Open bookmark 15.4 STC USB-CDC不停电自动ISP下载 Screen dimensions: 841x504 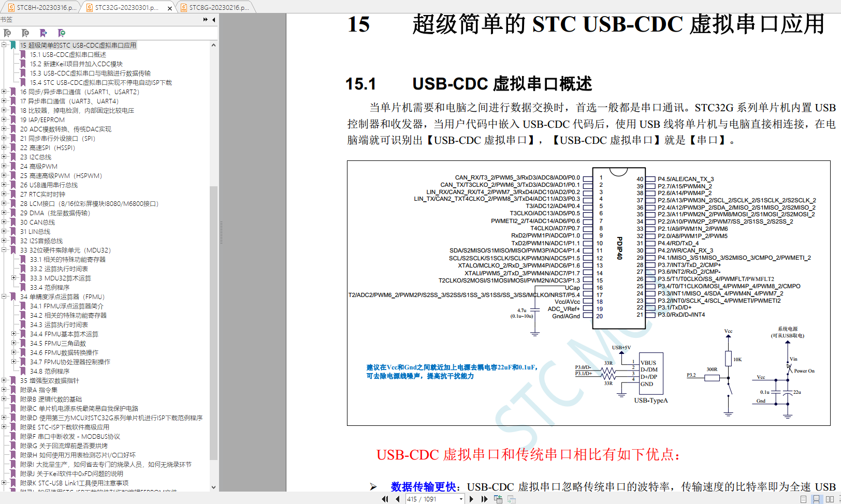(x=100, y=83)
